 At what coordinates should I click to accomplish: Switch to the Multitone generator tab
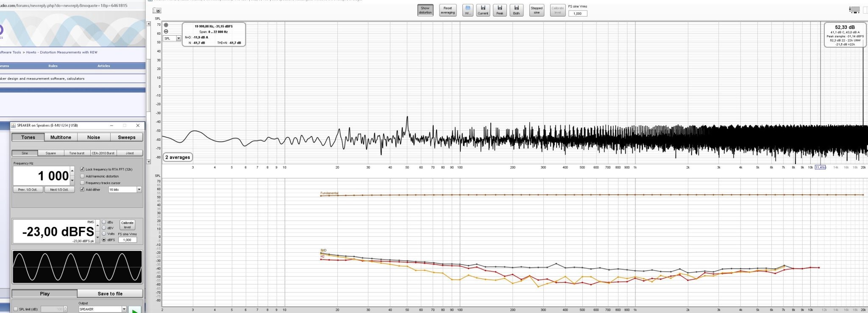tap(61, 137)
